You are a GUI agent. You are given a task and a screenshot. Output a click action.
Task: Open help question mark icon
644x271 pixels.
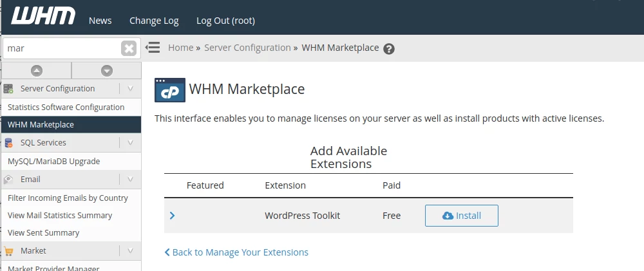[388, 49]
